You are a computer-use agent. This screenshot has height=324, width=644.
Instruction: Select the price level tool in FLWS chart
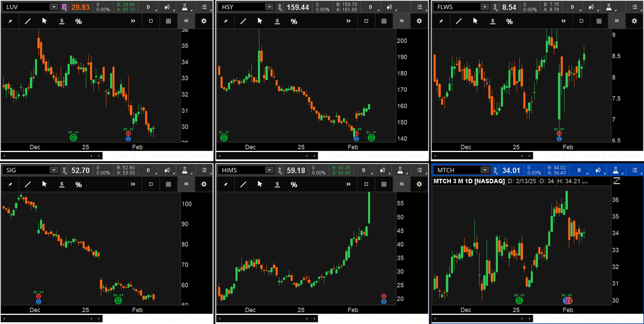(492, 21)
